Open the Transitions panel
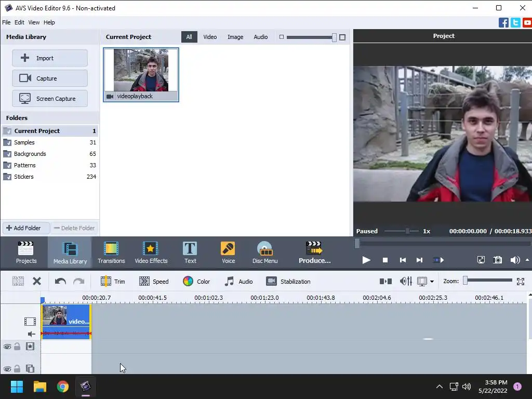 click(x=111, y=252)
